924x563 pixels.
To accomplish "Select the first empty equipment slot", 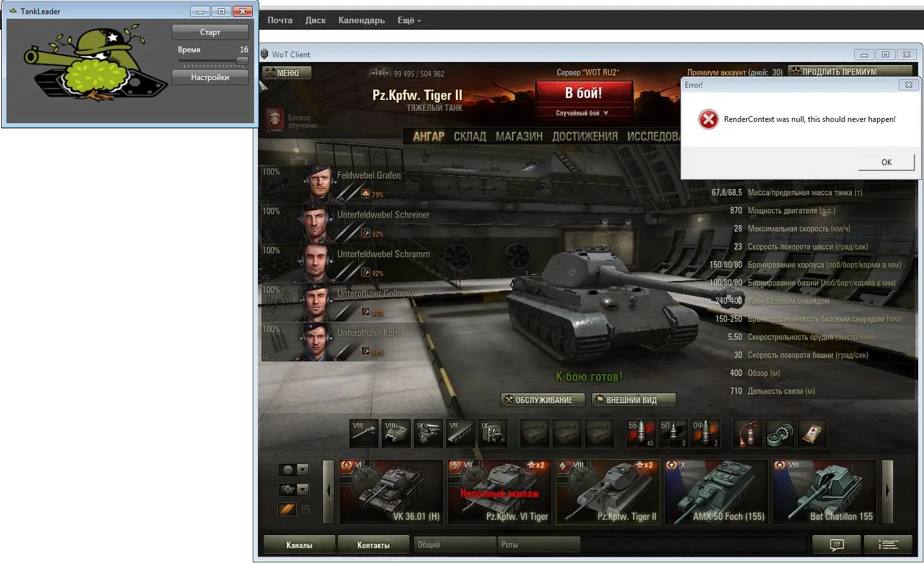I will [535, 433].
